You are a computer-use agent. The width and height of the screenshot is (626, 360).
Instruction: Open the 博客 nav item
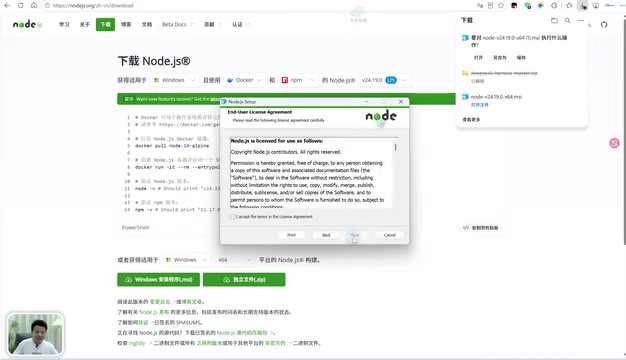point(126,25)
